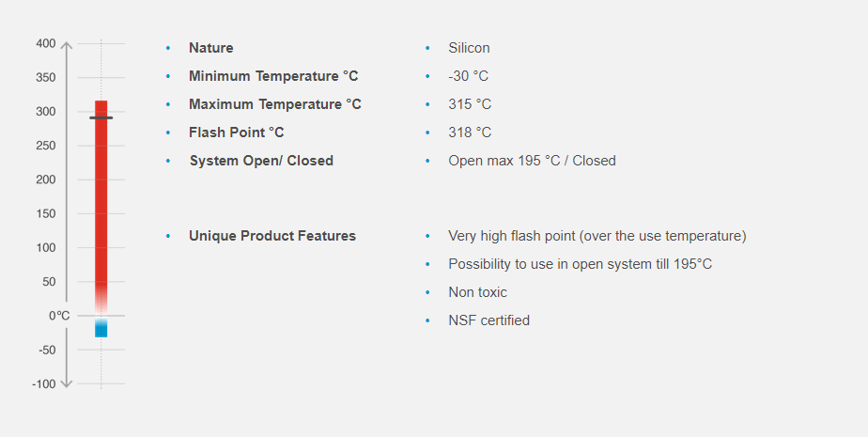Click the "Silicon" value text
Screen dimensions: 868x437
coord(469,48)
